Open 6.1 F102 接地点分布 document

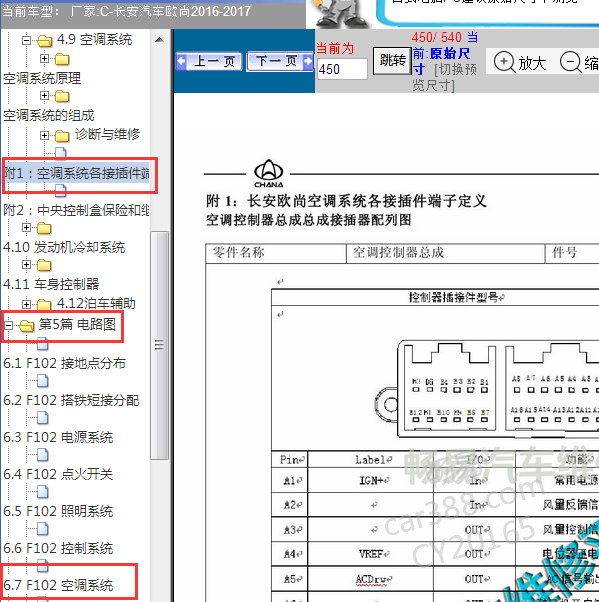(x=65, y=363)
